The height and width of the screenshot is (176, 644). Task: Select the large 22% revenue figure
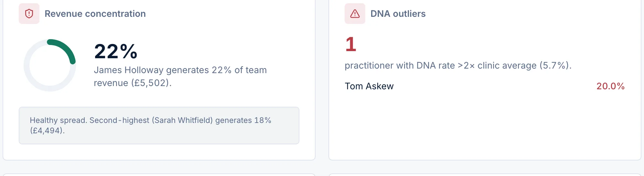[116, 51]
